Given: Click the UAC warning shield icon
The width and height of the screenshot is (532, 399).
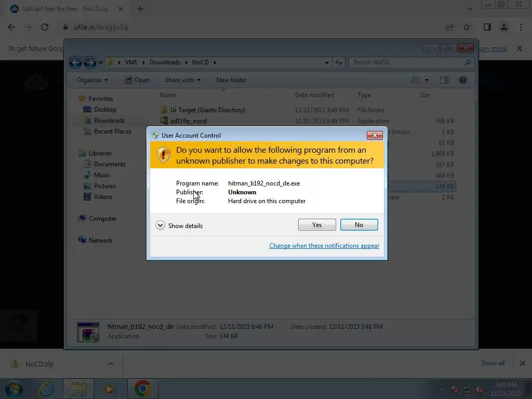Looking at the screenshot, I should 163,155.
